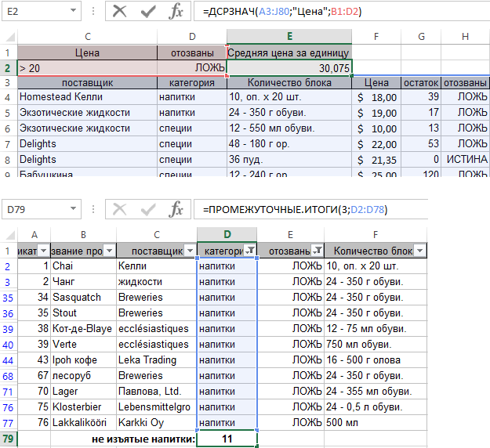Select the cell containing 30,075
The image size is (490, 448).
(289, 68)
